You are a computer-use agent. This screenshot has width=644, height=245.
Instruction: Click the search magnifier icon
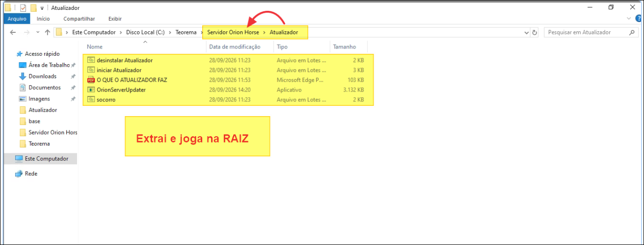click(x=632, y=32)
